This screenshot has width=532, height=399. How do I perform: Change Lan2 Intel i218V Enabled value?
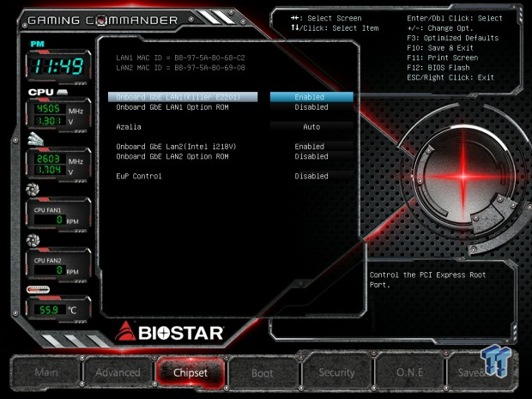click(x=311, y=147)
